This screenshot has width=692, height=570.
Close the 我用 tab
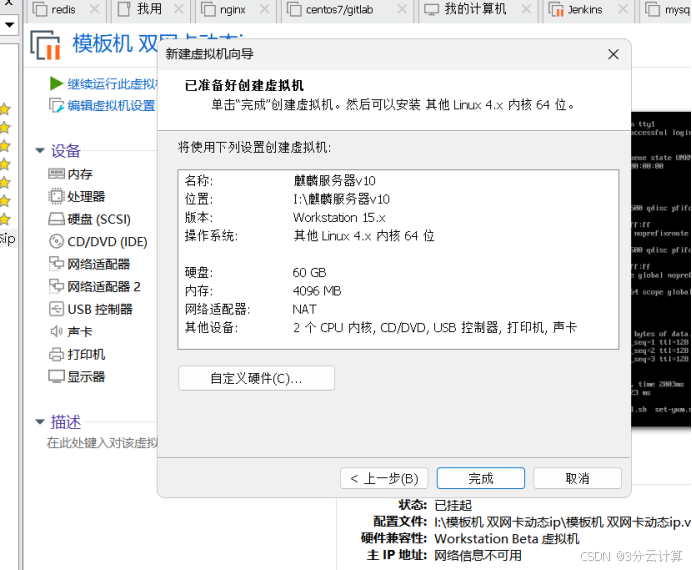(178, 9)
